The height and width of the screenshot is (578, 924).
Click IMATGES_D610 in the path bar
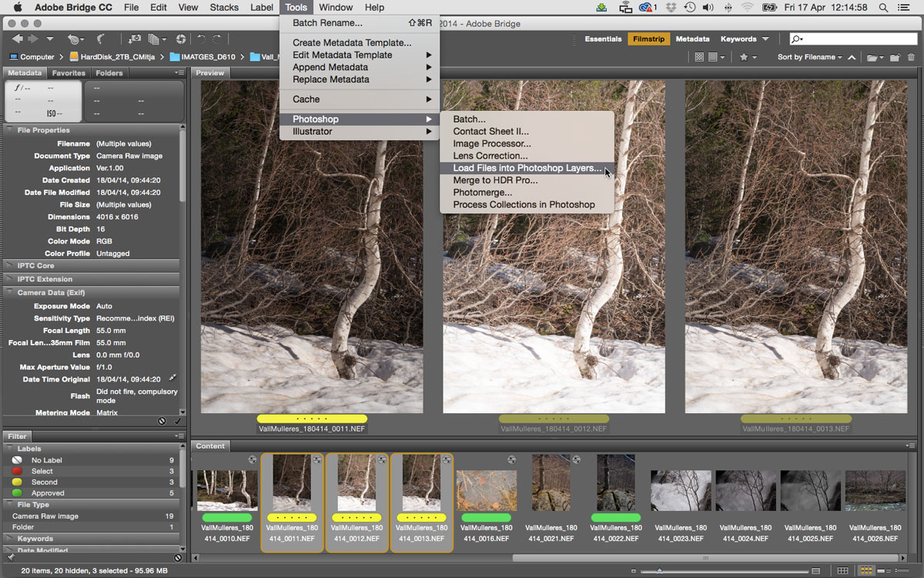click(x=207, y=57)
